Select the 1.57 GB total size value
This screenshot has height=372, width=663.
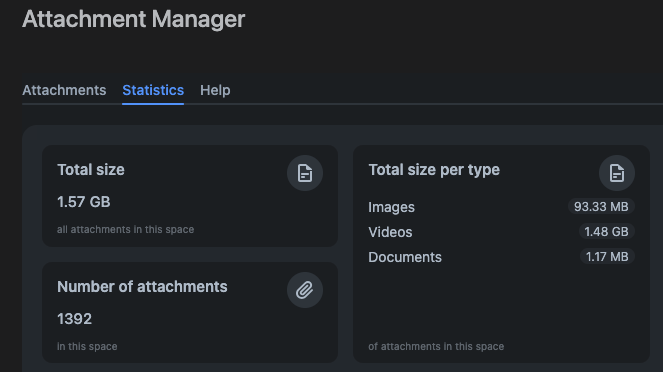coord(84,202)
